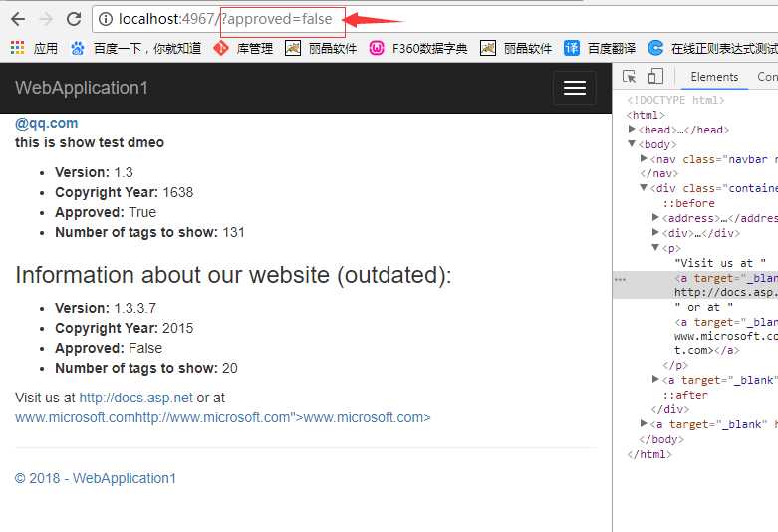Click the "Number of tags to show: 131" item
The height and width of the screenshot is (532, 778).
149,233
